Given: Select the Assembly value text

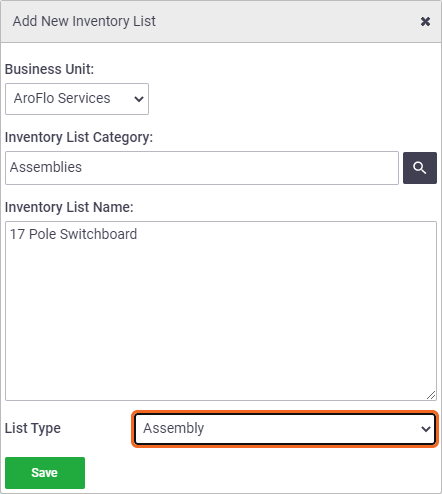Looking at the screenshot, I should (x=174, y=428).
